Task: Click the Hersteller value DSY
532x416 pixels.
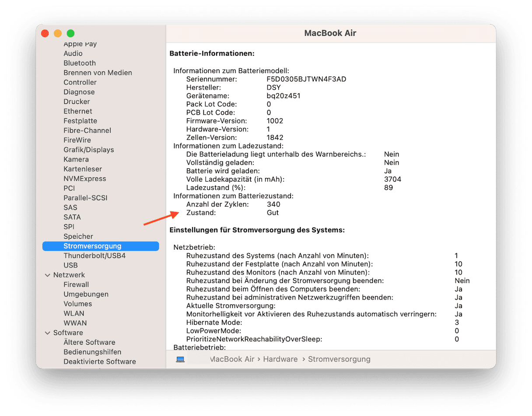Action: click(x=273, y=88)
